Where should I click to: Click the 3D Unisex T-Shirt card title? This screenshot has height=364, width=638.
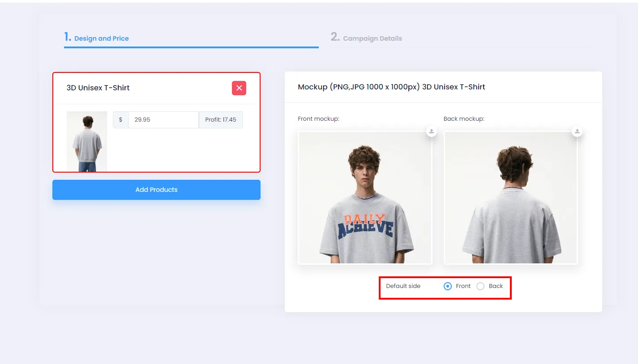point(98,88)
